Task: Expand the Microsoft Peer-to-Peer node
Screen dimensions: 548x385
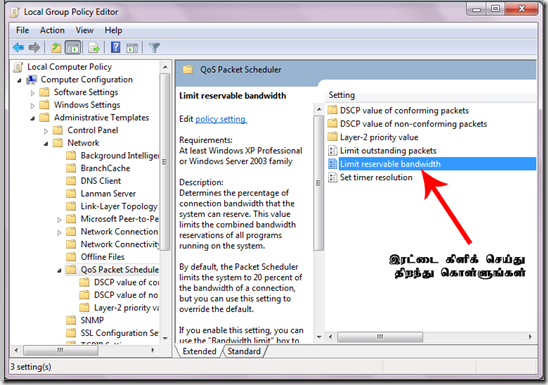Action: pos(59,220)
